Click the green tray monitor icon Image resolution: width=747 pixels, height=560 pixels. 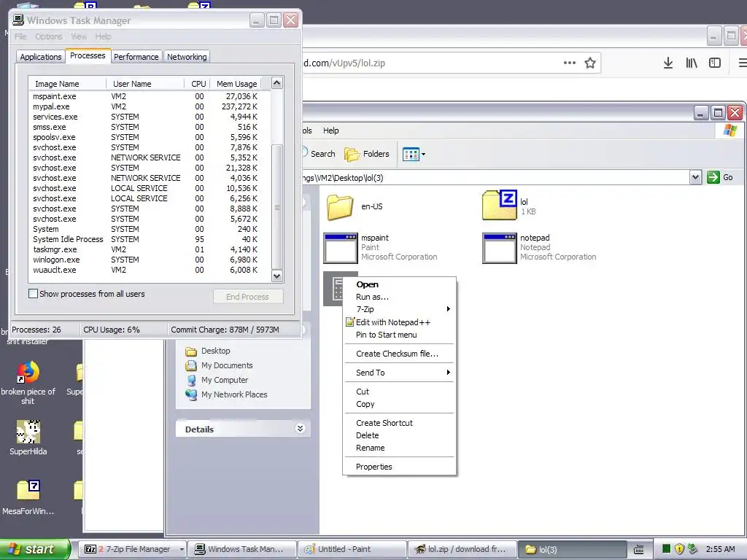[x=666, y=549]
